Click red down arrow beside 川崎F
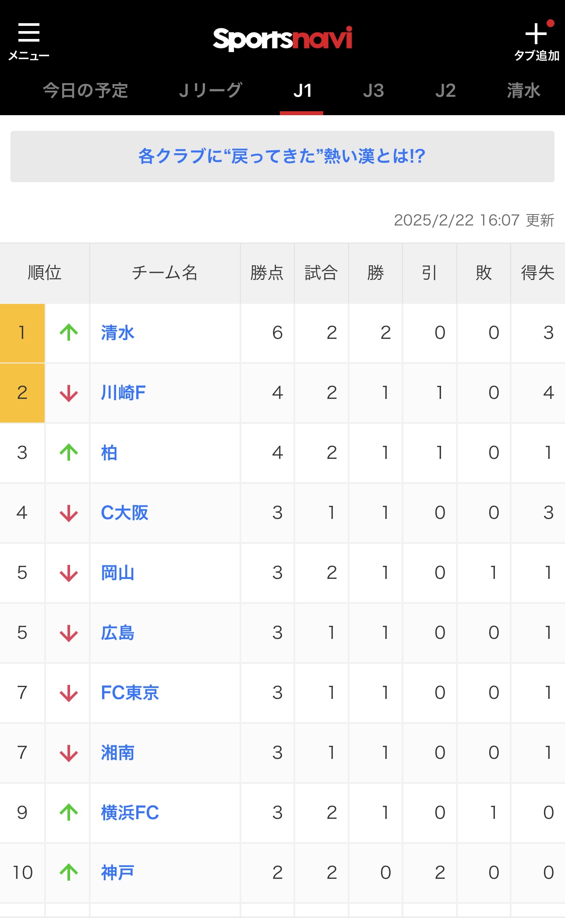Screen dimensions: 565x924 click(x=69, y=393)
